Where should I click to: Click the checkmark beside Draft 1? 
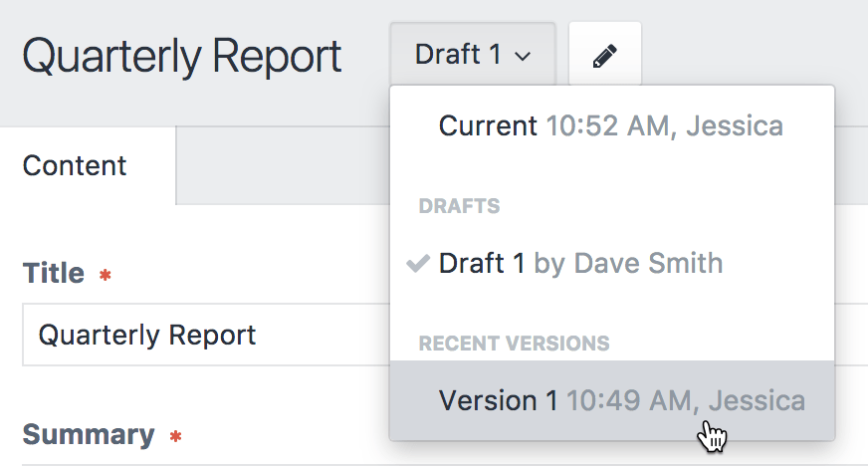(418, 264)
